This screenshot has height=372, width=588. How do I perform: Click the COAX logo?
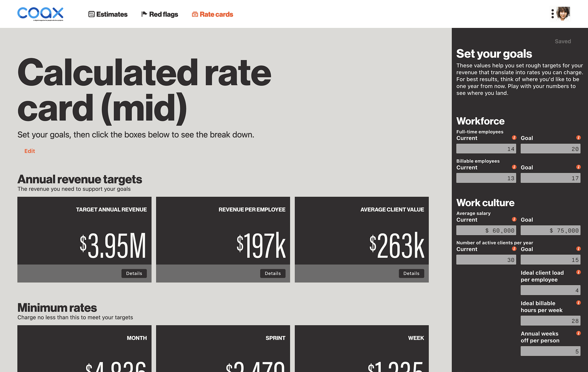click(40, 14)
